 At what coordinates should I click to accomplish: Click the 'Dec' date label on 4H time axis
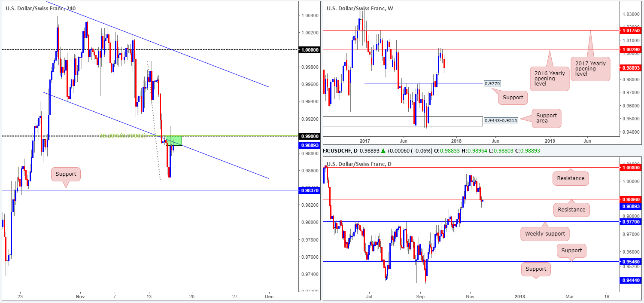coord(269,297)
